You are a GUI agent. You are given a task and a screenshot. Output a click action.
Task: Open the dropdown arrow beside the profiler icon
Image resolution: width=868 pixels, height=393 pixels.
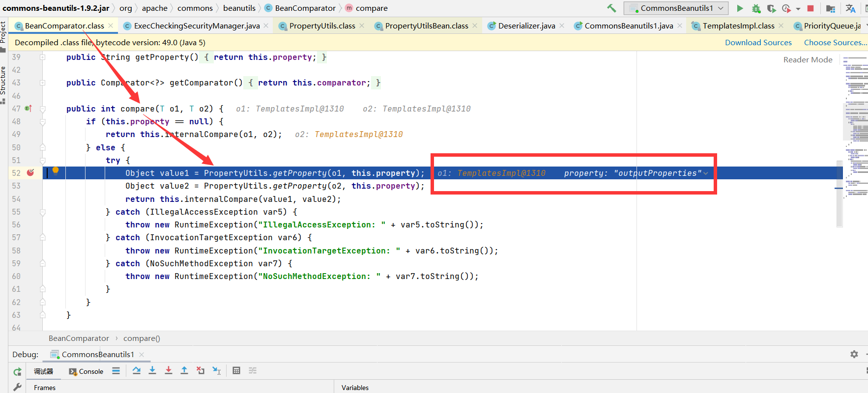point(798,9)
